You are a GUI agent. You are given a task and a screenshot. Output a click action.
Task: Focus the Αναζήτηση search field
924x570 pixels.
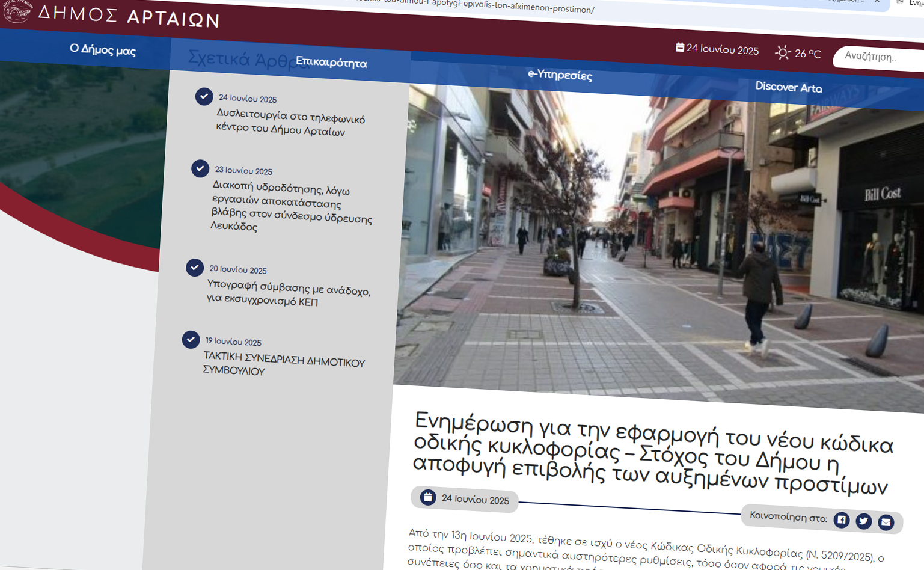point(878,58)
